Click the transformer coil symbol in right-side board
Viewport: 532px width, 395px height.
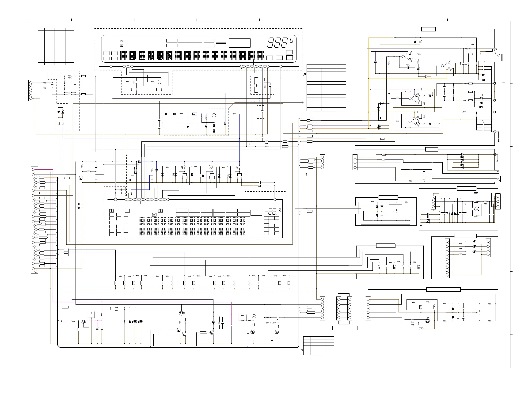point(475,209)
